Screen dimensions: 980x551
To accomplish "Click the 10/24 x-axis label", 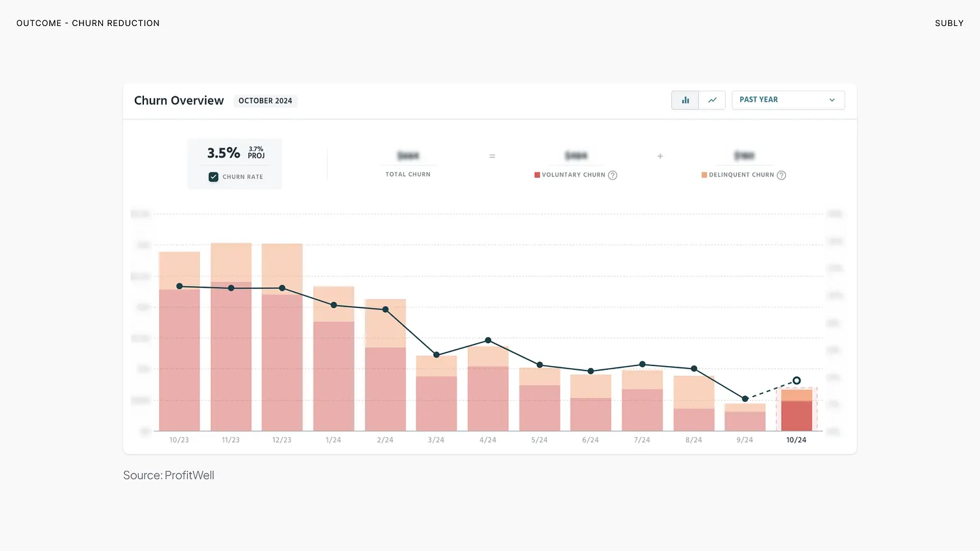I will click(796, 440).
